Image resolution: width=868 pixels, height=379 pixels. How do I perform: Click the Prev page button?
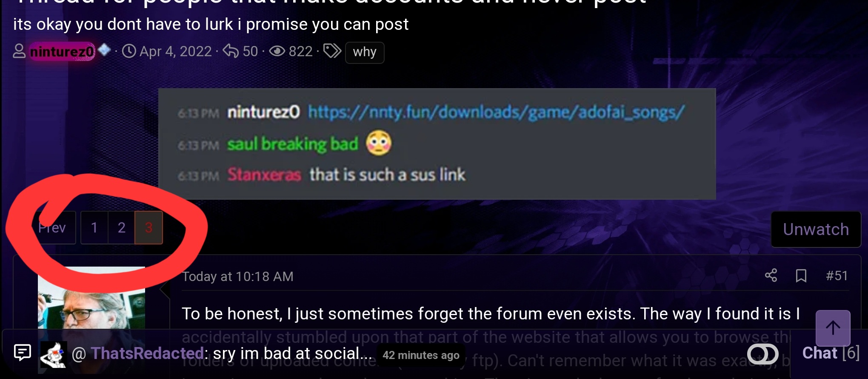point(52,227)
